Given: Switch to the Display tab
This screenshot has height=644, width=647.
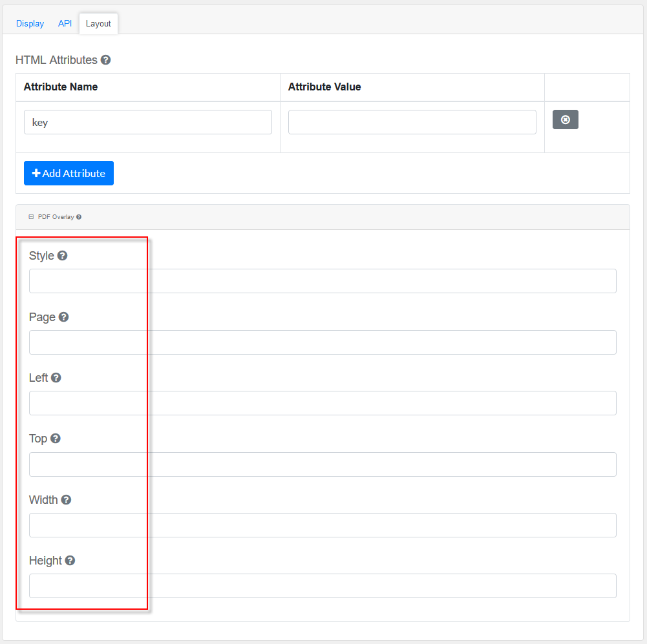Looking at the screenshot, I should click(30, 23).
